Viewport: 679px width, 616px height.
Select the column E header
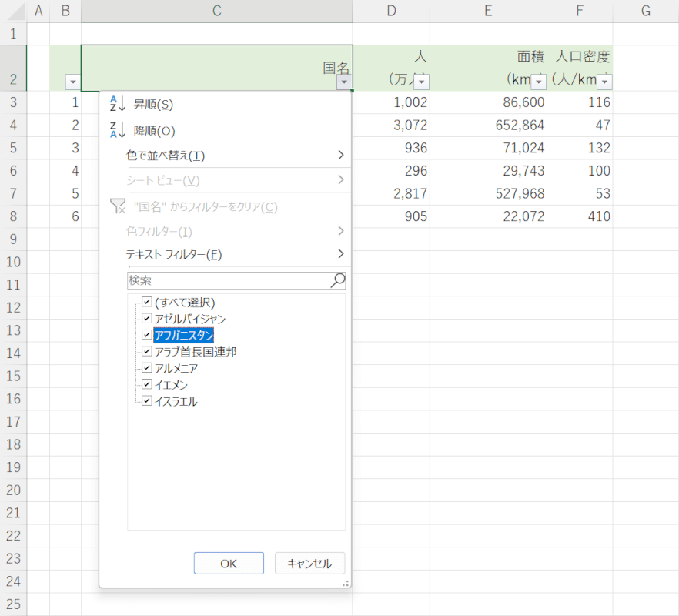tap(488, 11)
